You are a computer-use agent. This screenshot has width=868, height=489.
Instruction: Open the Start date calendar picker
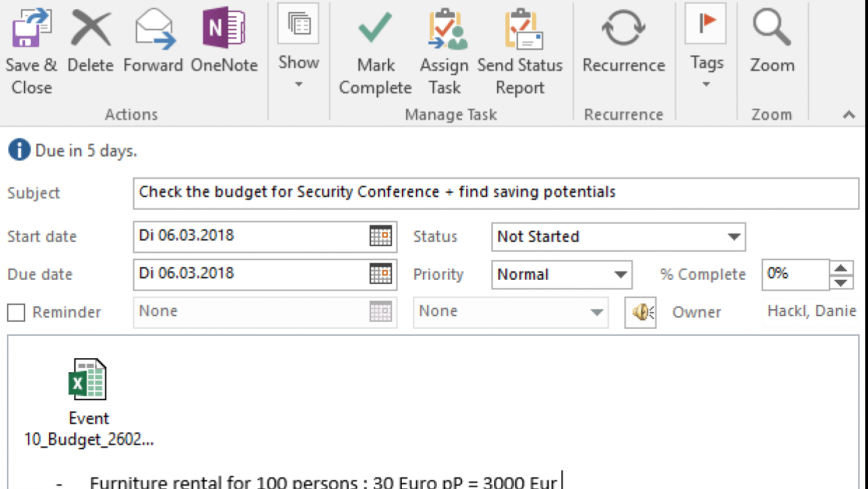point(381,236)
